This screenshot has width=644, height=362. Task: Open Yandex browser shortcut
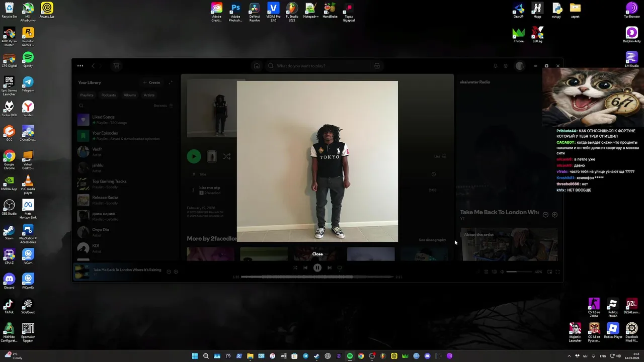point(28,109)
